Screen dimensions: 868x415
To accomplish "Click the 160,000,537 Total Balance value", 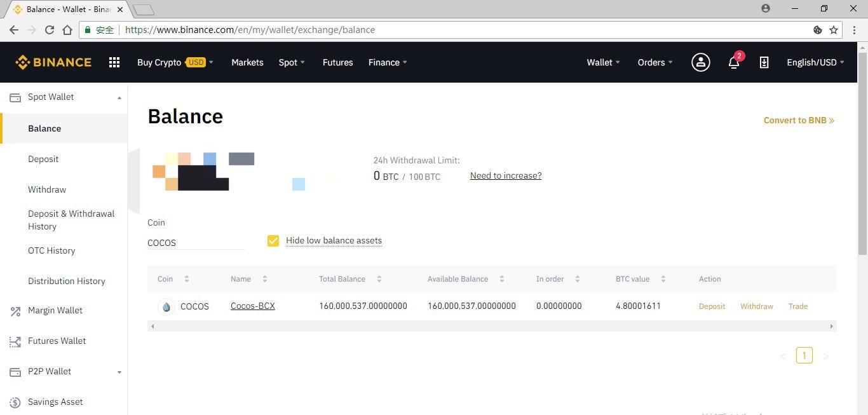I will pos(363,306).
